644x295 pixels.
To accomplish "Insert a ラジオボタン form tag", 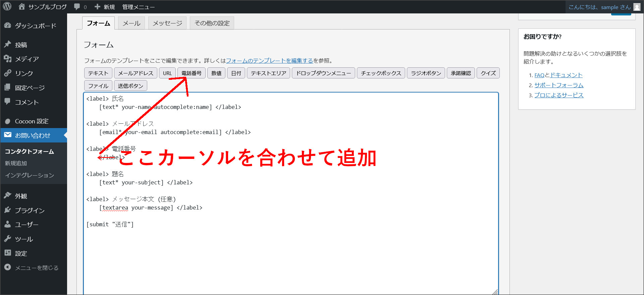I will 426,73.
